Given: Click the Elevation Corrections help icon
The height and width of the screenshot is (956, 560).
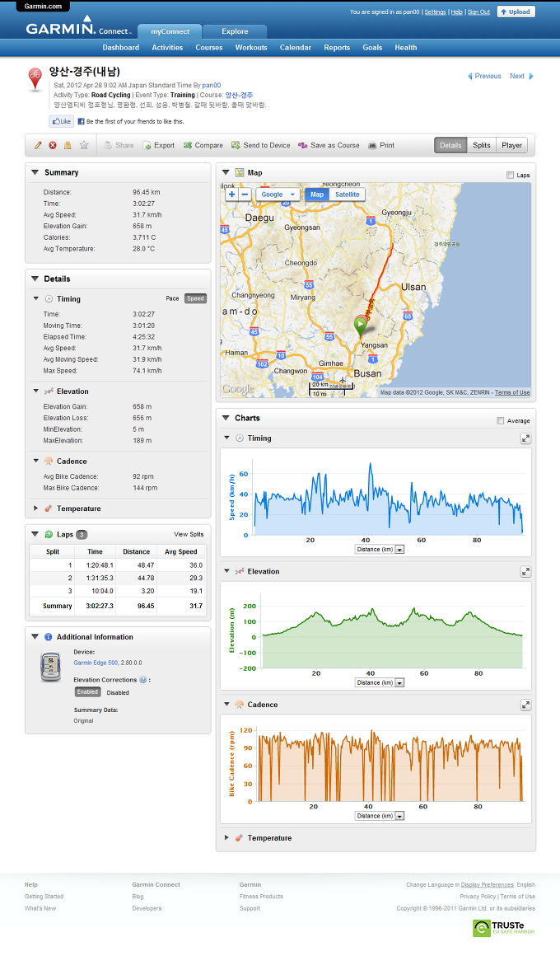Looking at the screenshot, I should coord(142,680).
